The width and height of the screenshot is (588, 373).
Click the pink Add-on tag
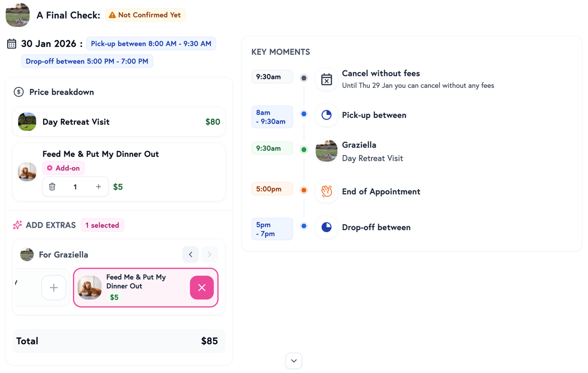(x=63, y=168)
